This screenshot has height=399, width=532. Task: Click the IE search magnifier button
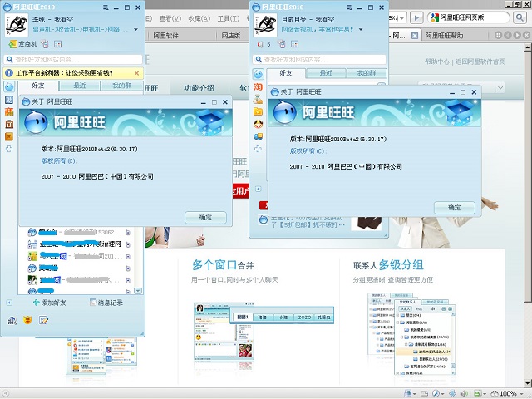coord(520,17)
